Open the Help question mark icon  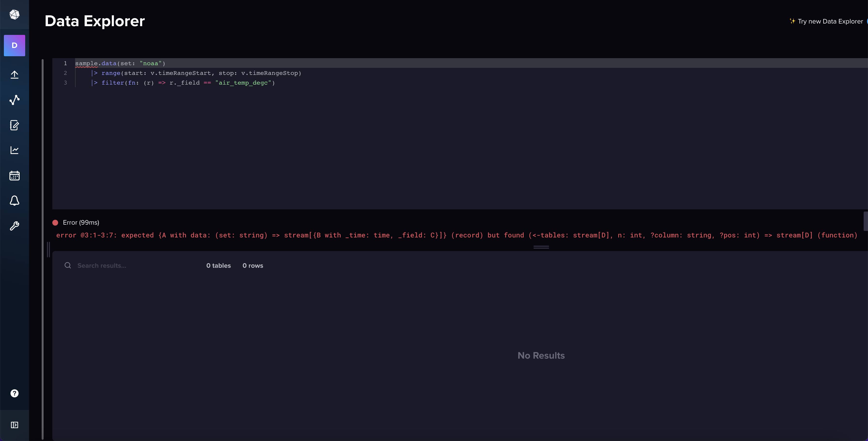click(15, 393)
